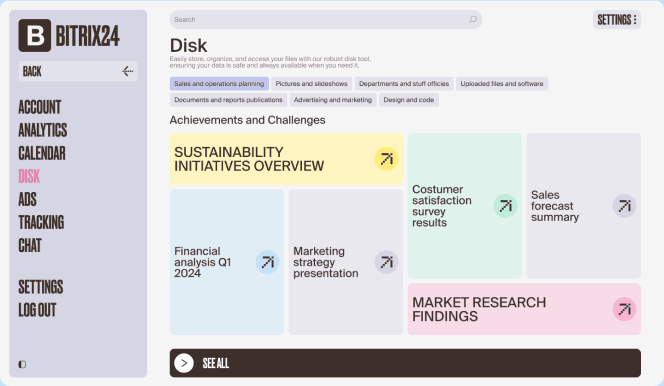The width and height of the screenshot is (664, 386).
Task: Click the Back button
Action: click(x=78, y=71)
